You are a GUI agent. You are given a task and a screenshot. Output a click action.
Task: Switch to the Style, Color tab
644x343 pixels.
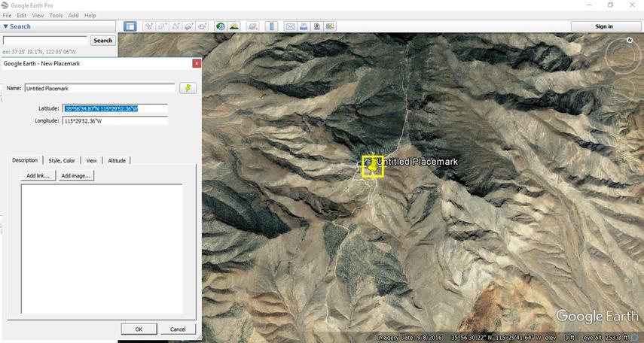pyautogui.click(x=62, y=160)
